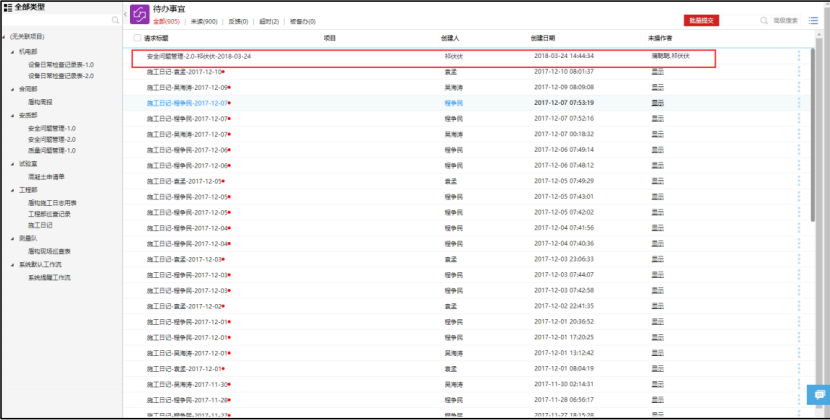This screenshot has height=420, width=830.
Task: Open the blue highlighted 施工日记-程争民-2017-12-07 request
Action: click(x=187, y=103)
